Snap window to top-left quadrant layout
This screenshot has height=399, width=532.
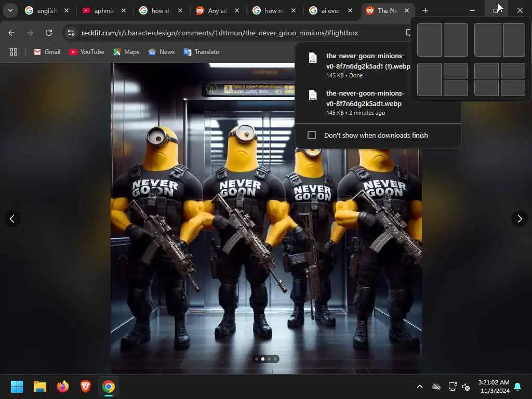[486, 71]
